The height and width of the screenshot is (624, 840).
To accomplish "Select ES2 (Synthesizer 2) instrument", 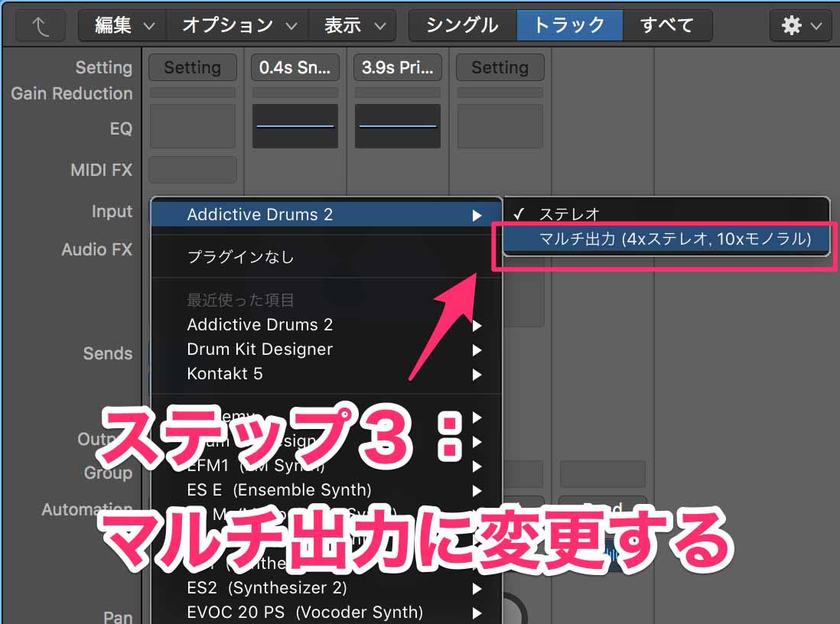I will pyautogui.click(x=327, y=588).
